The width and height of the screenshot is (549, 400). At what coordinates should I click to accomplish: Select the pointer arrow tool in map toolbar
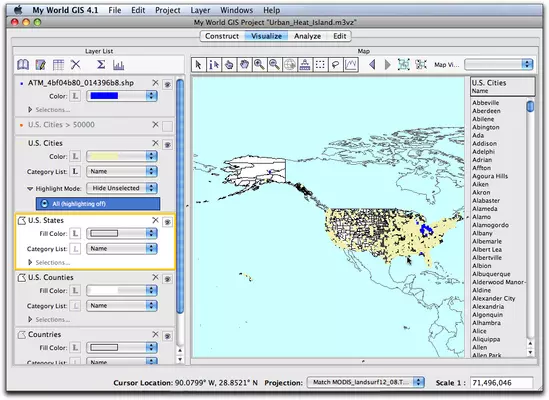(x=199, y=65)
